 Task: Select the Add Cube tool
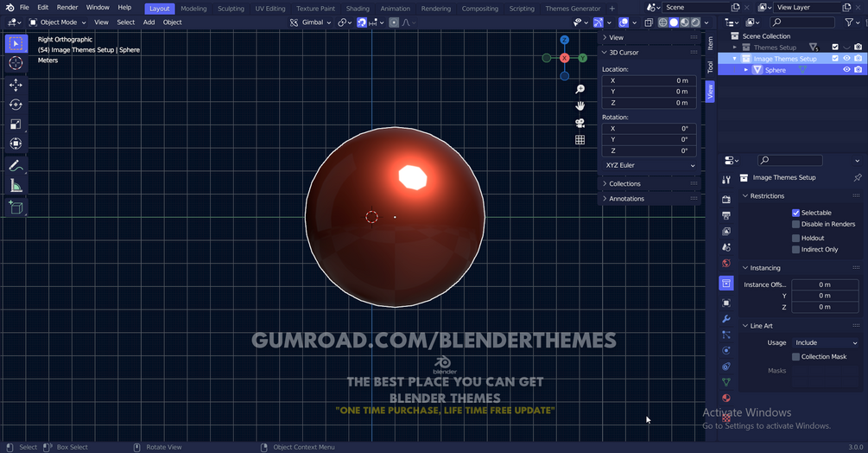click(x=16, y=207)
